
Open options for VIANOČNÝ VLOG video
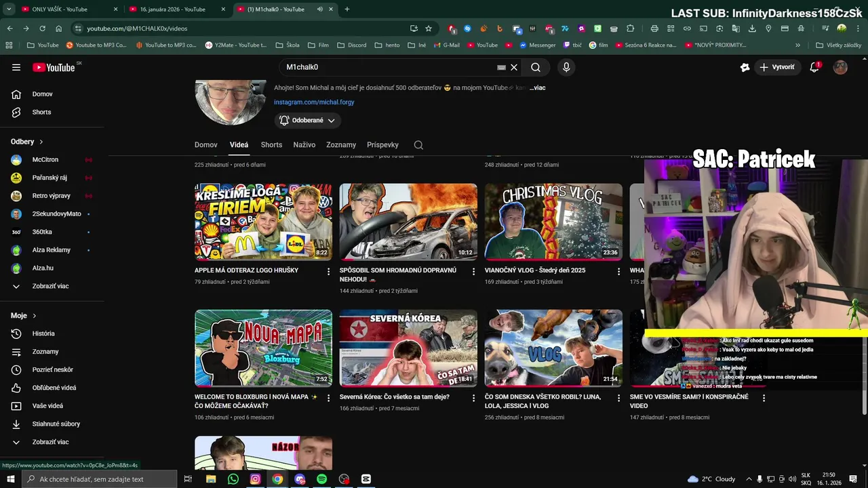coord(618,271)
